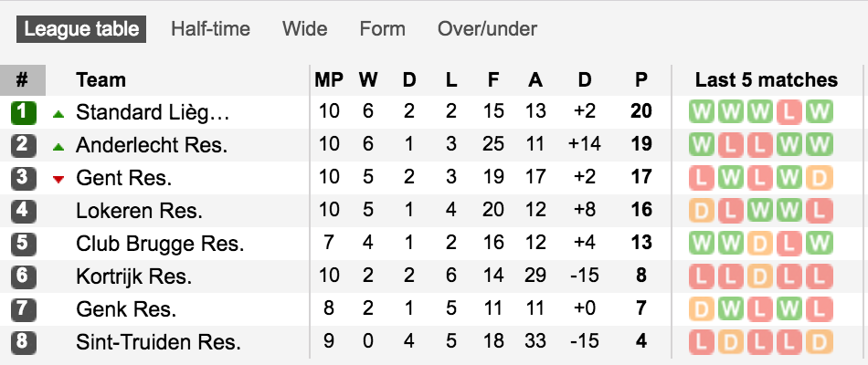Click the # rank column header
Viewport: 868px width, 365px height.
[x=22, y=80]
